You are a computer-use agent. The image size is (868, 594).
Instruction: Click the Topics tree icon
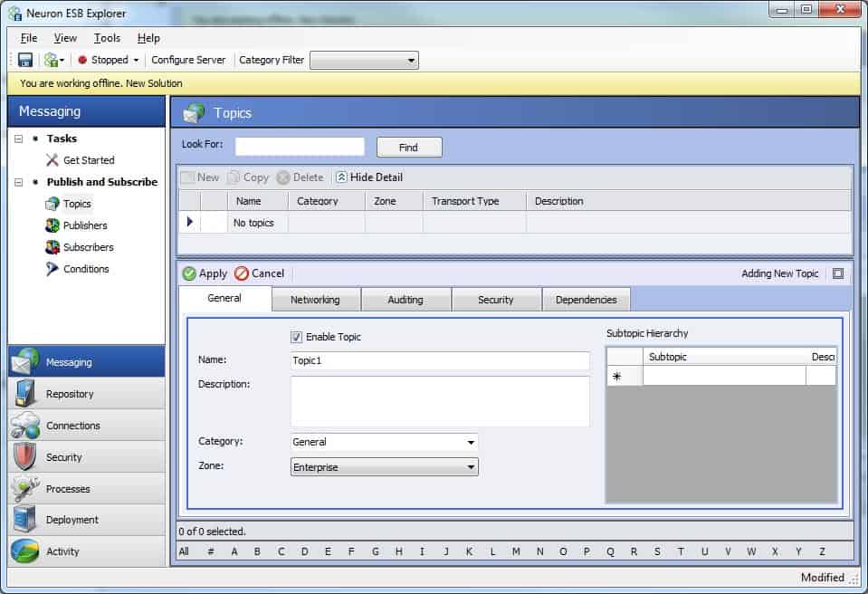tap(52, 204)
